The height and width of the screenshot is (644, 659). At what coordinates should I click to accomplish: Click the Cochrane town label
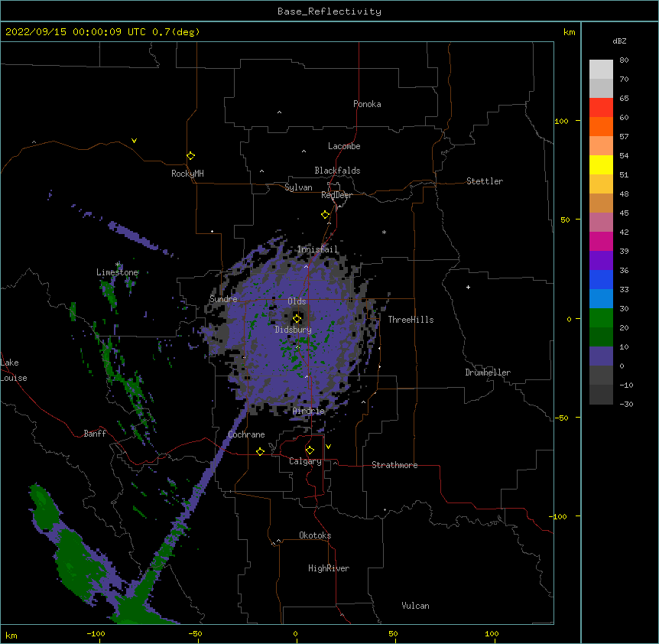coord(246,434)
